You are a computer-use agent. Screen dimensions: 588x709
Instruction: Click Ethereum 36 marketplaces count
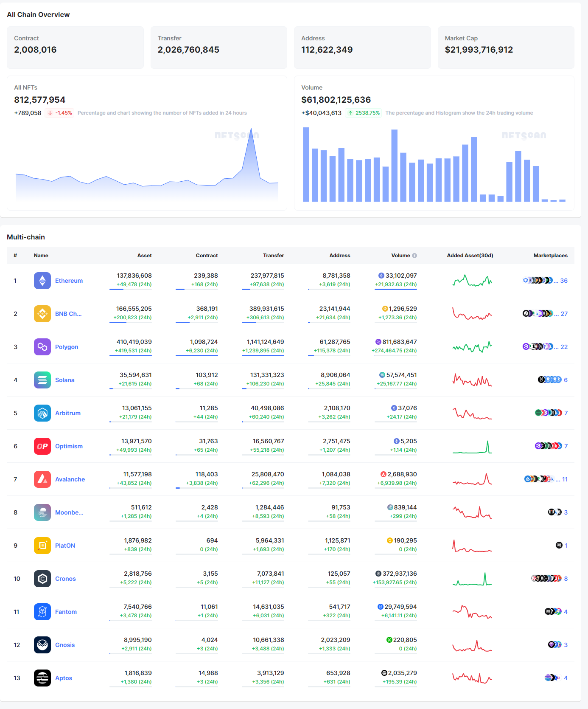tap(564, 281)
